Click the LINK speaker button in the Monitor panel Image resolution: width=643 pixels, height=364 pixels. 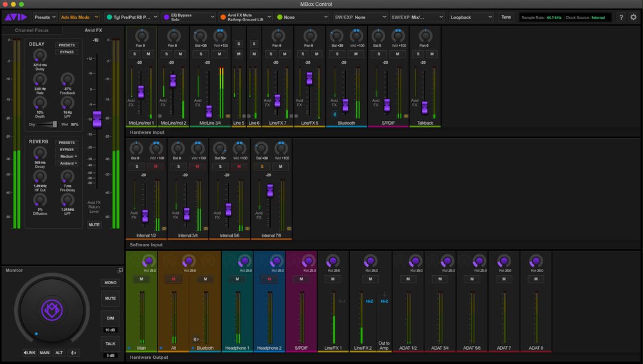(29, 352)
